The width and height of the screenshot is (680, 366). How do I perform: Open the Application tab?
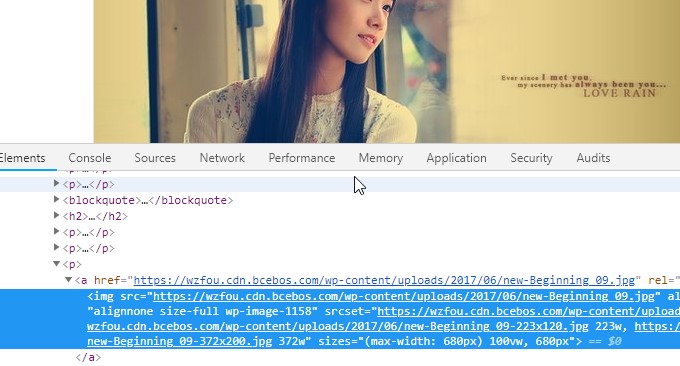tap(456, 158)
